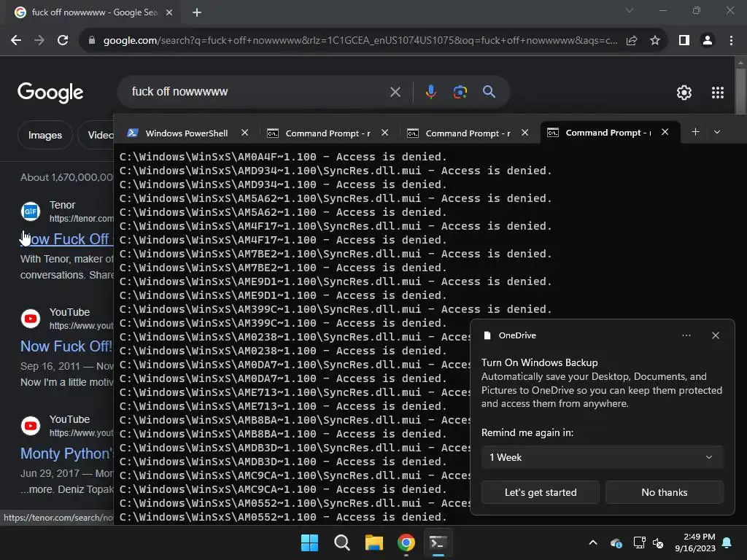Go to Google homepage via logo

(x=50, y=93)
